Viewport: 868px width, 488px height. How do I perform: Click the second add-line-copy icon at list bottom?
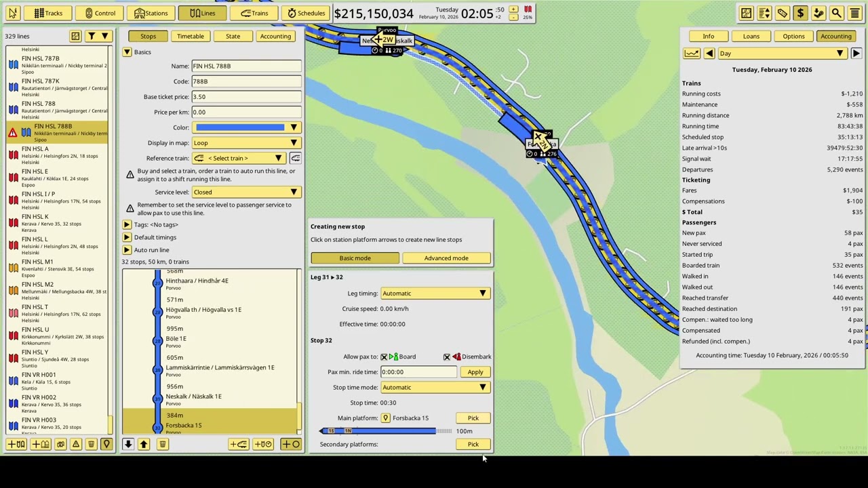tap(41, 444)
